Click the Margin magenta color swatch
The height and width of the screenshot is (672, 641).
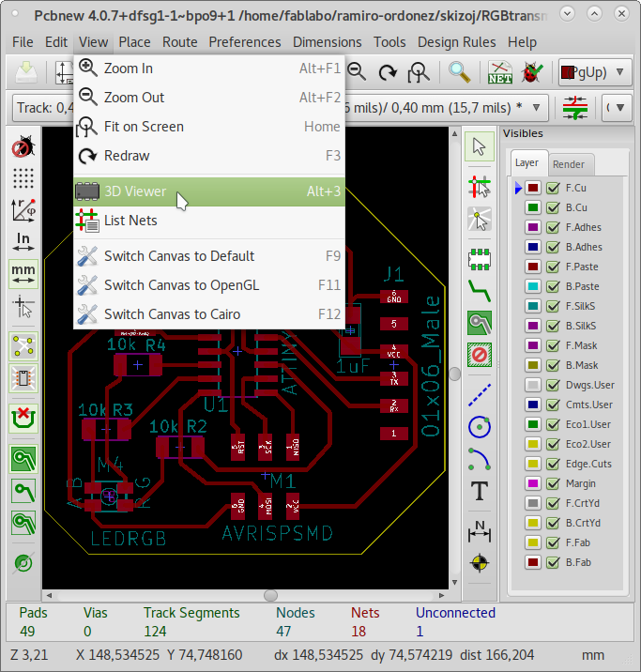pyautogui.click(x=532, y=483)
